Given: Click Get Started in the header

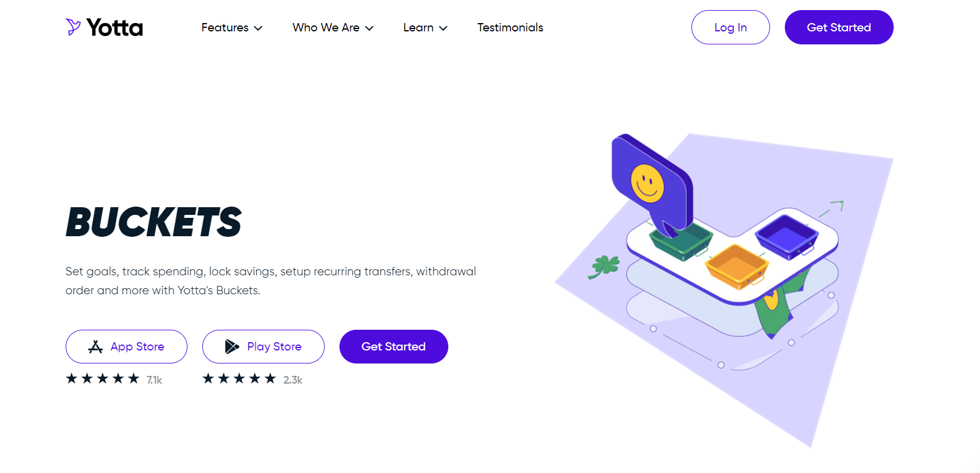Looking at the screenshot, I should tap(839, 27).
